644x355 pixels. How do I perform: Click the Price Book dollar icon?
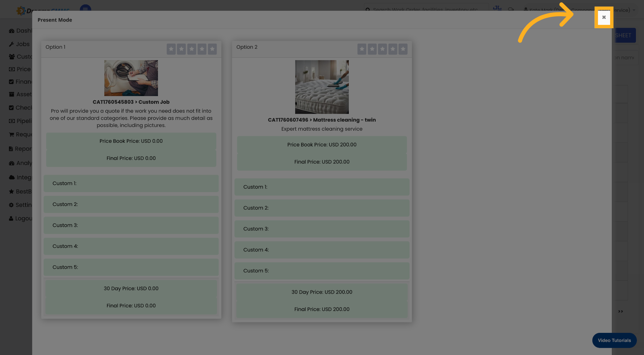pos(12,69)
